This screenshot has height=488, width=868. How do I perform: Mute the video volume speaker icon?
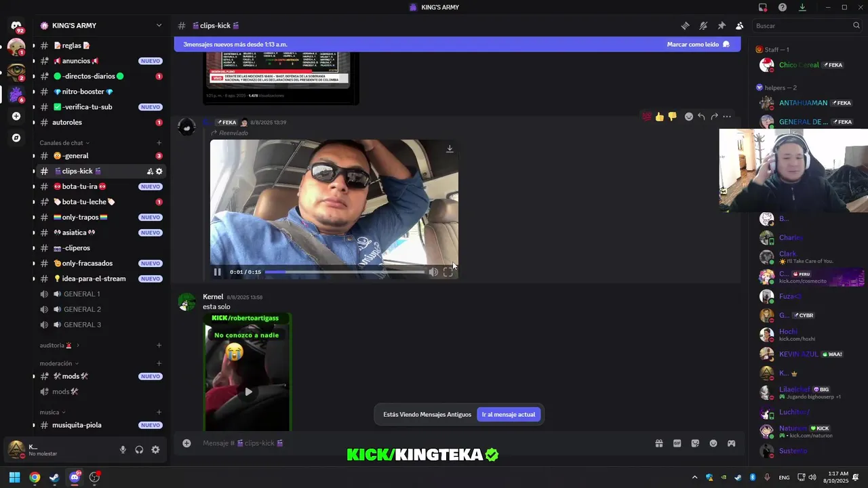433,272
